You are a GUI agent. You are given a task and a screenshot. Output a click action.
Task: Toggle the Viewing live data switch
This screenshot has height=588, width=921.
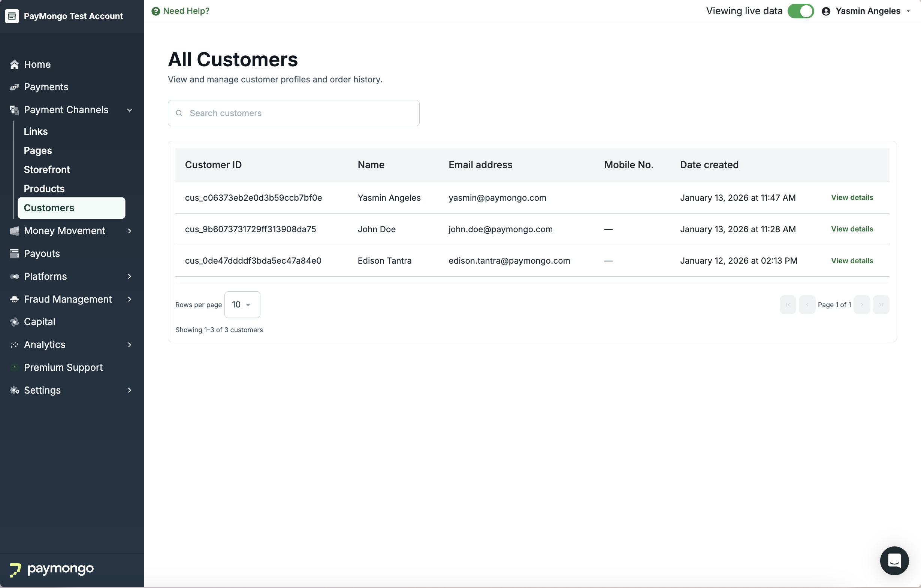[800, 11]
